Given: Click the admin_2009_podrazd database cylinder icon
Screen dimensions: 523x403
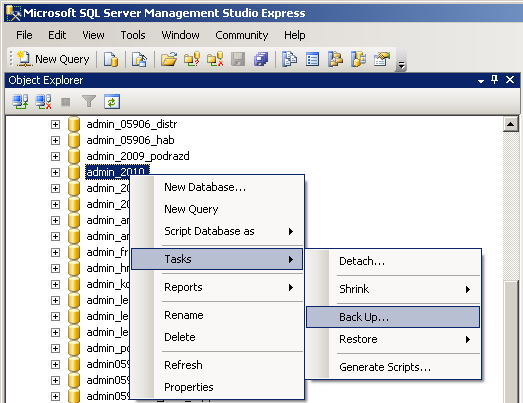Looking at the screenshot, I should point(74,156).
